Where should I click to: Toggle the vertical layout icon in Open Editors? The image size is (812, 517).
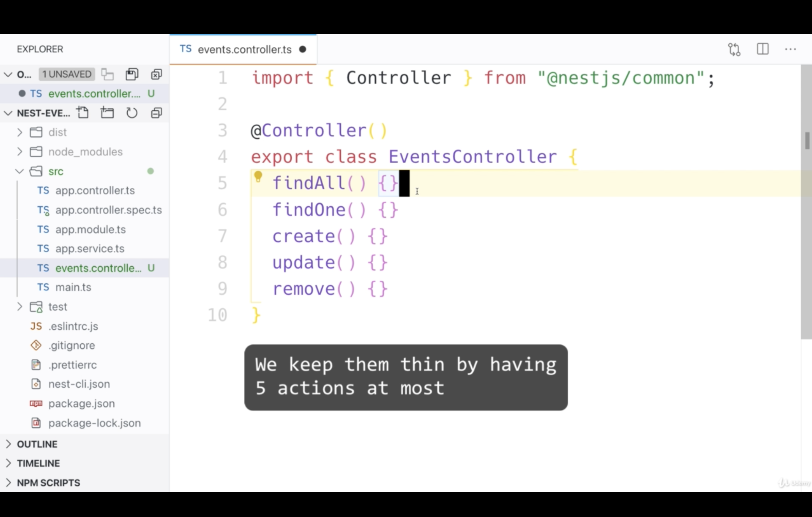[107, 74]
